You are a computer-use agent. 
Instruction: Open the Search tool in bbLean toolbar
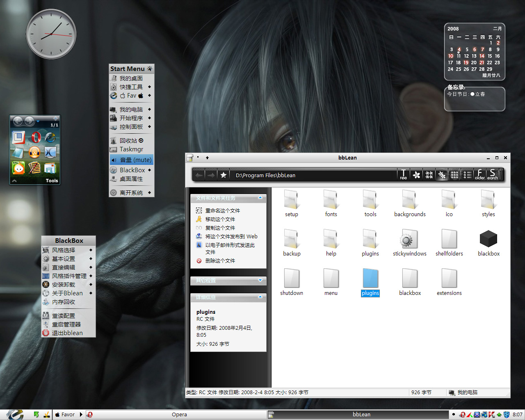[493, 175]
